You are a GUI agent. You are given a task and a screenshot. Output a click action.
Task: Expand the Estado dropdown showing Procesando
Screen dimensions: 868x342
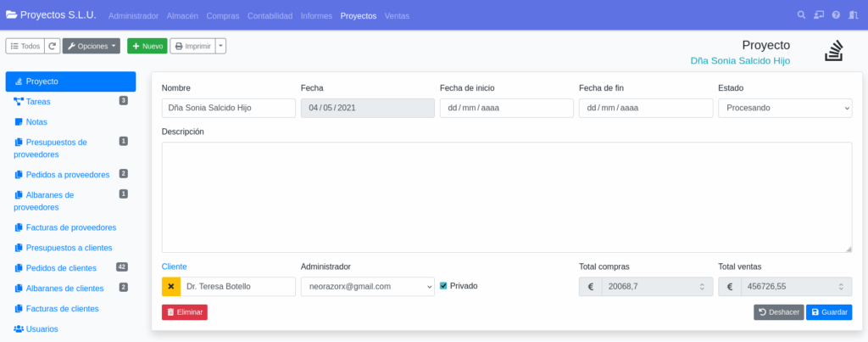tap(784, 109)
